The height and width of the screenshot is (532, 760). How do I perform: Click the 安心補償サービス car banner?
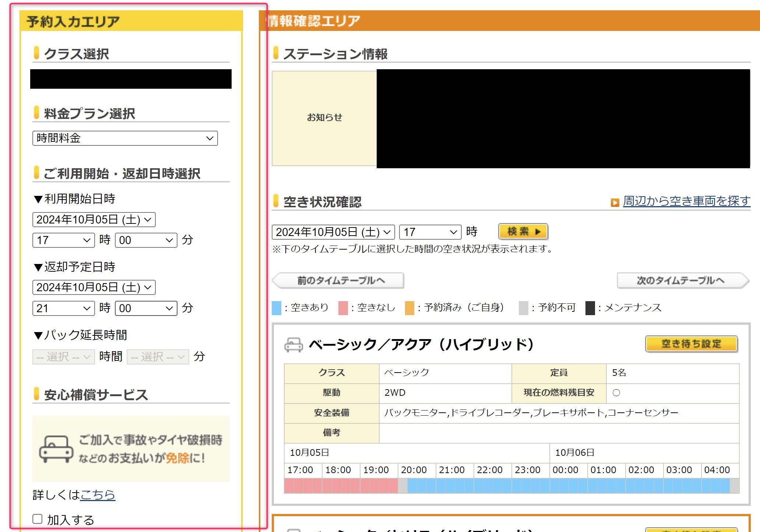tap(131, 449)
